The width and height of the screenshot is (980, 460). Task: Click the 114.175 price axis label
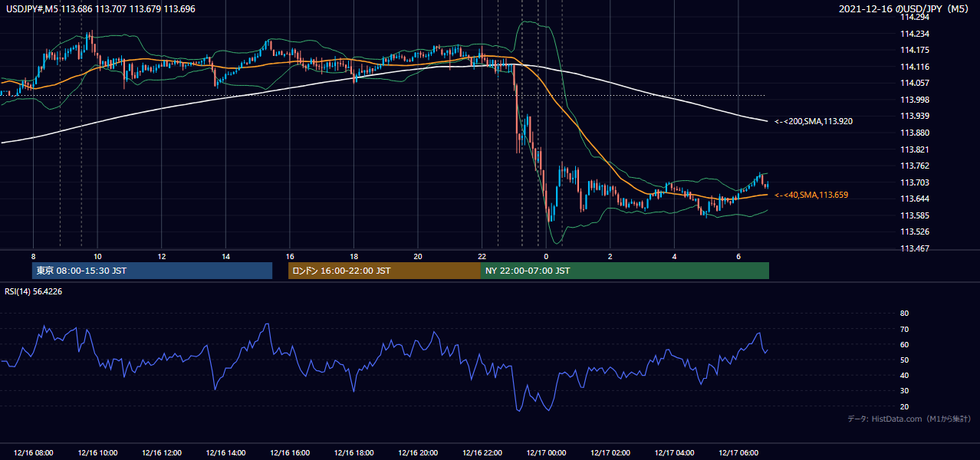(x=915, y=51)
